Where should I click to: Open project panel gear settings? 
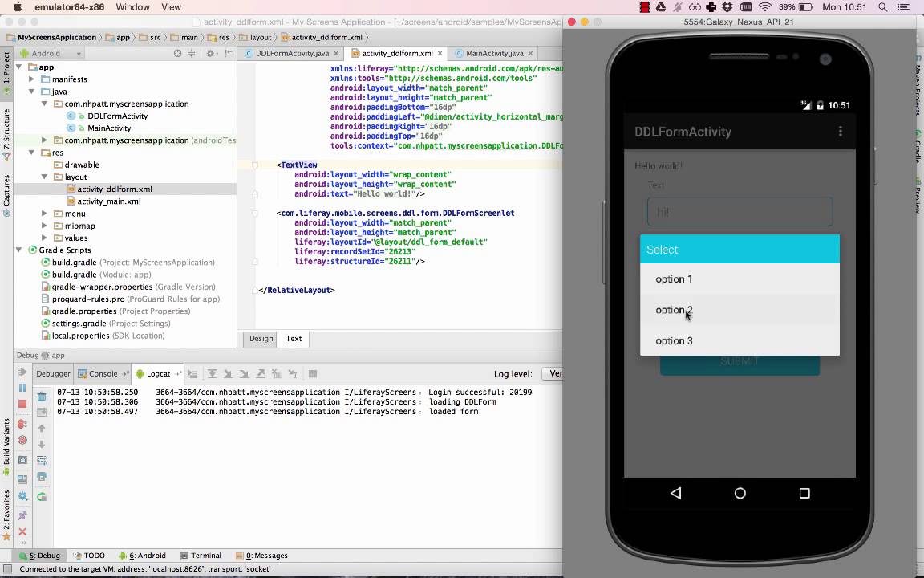[x=210, y=53]
